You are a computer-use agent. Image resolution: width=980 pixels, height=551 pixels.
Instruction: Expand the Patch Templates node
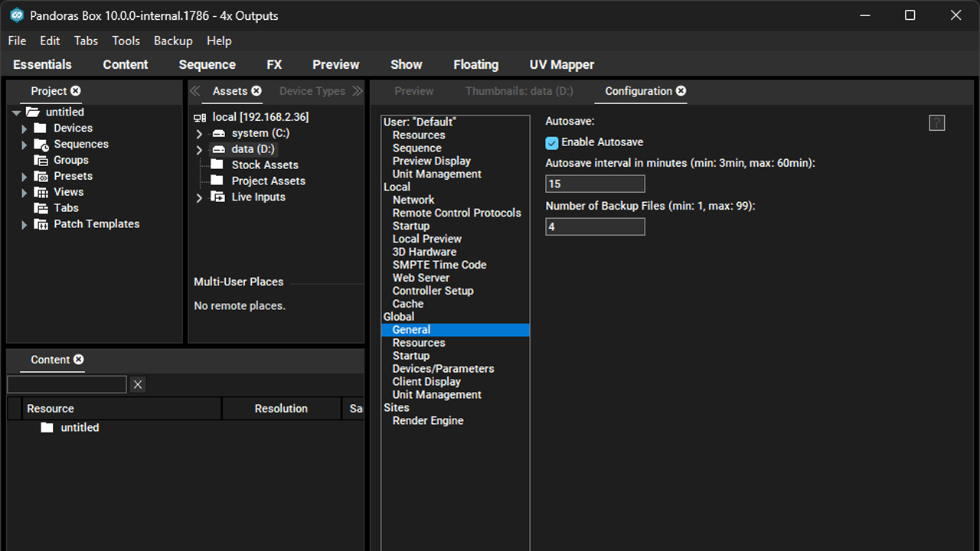tap(24, 225)
